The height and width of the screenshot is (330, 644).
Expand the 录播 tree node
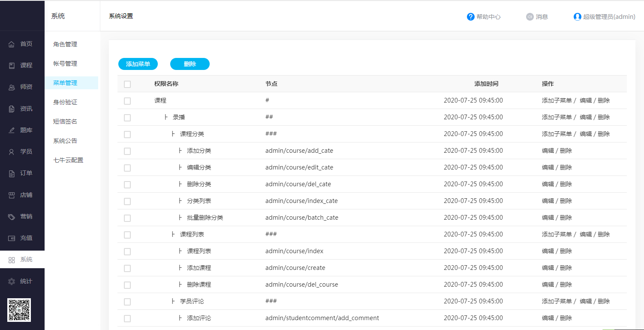(x=166, y=117)
